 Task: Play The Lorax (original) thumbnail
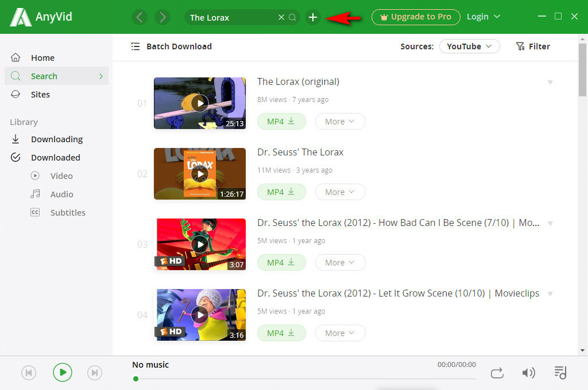pyautogui.click(x=200, y=103)
